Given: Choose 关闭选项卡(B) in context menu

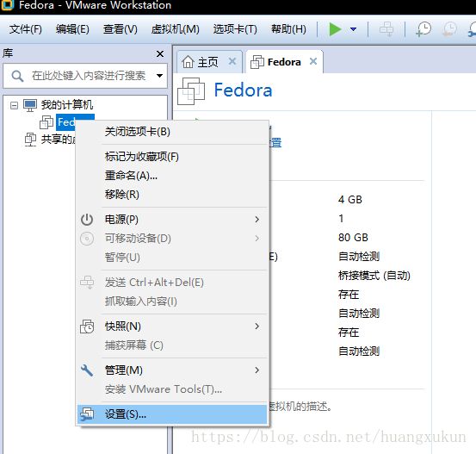Looking at the screenshot, I should pyautogui.click(x=172, y=132).
